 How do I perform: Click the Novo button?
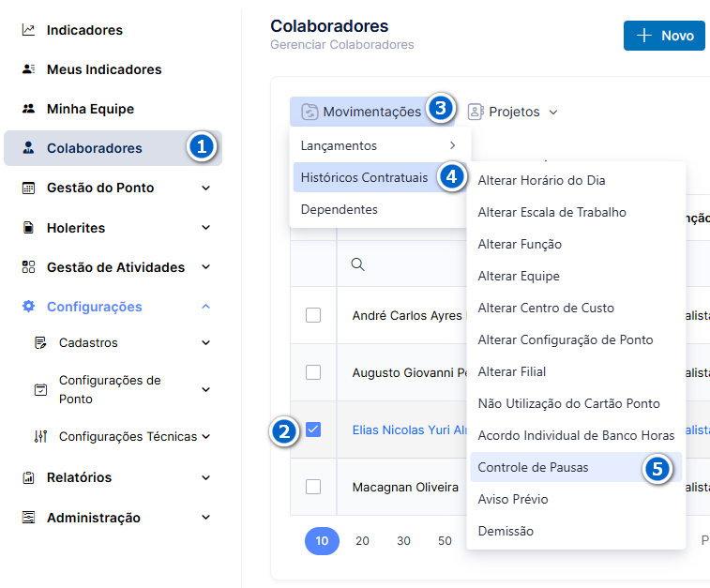coord(664,36)
